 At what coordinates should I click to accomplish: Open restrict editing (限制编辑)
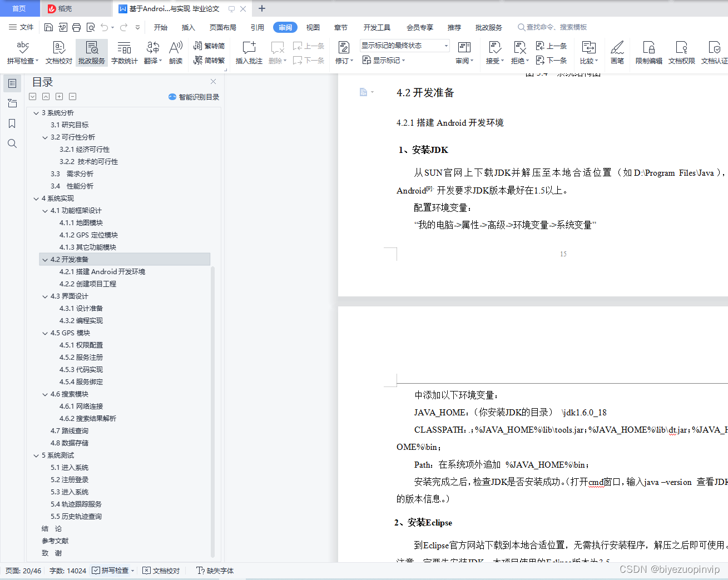[649, 53]
